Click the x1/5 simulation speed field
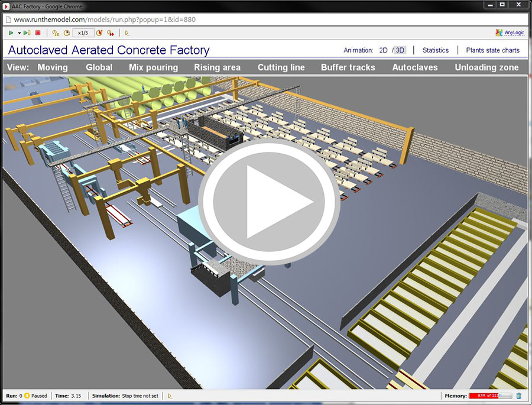This screenshot has width=532, height=405. click(x=82, y=33)
